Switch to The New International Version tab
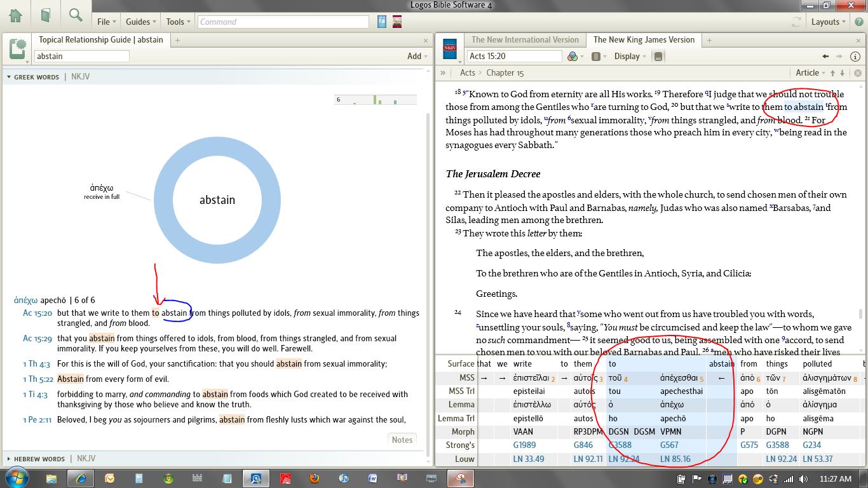Image resolution: width=868 pixels, height=488 pixels. [x=525, y=39]
